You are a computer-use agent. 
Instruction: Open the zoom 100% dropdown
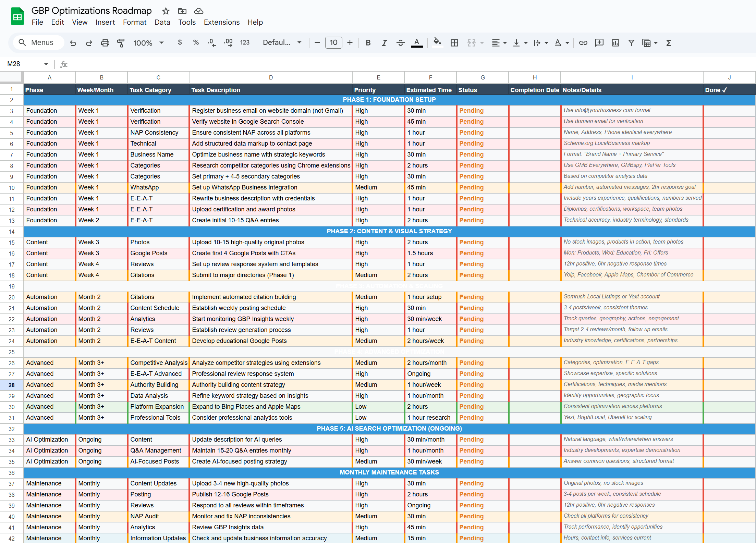click(148, 43)
